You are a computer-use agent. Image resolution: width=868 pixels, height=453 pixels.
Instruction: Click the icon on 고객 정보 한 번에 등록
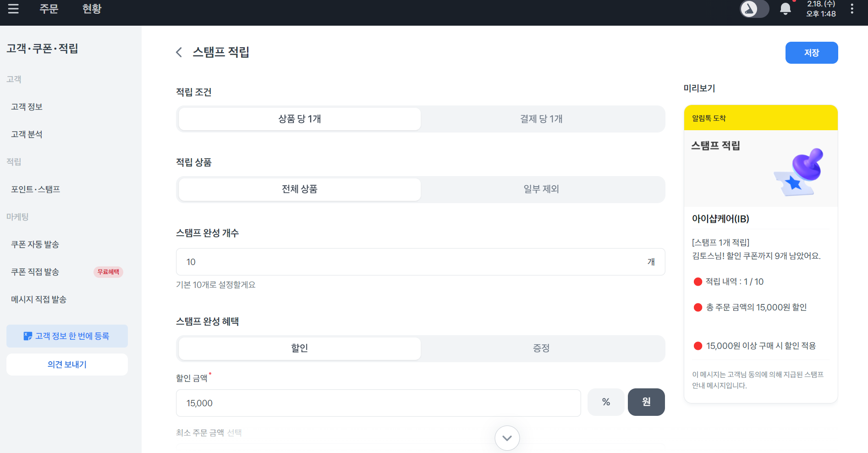point(28,336)
